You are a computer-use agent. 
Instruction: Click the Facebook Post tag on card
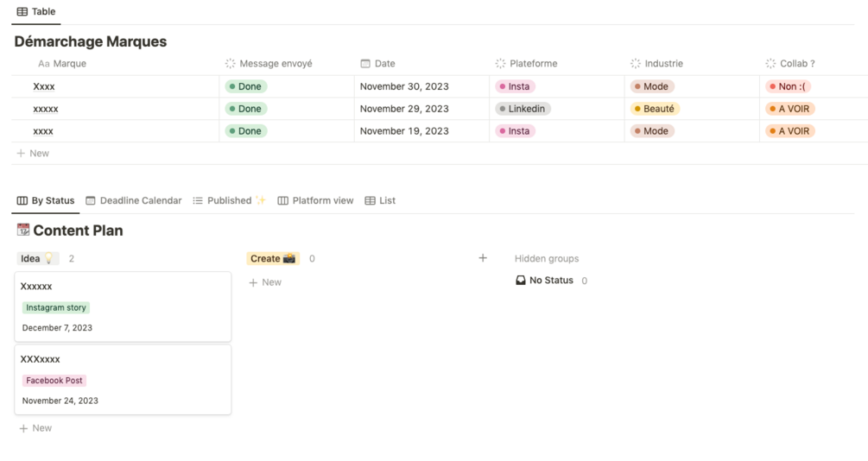(x=54, y=381)
